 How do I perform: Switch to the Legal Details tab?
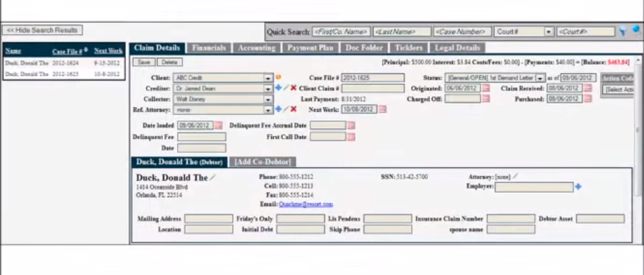[x=457, y=48]
